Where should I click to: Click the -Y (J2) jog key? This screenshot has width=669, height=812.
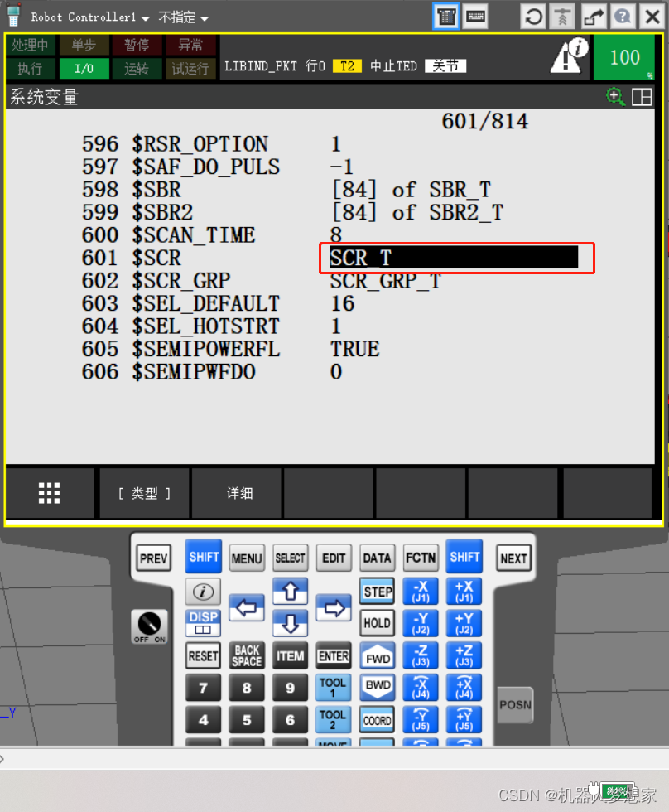click(421, 623)
